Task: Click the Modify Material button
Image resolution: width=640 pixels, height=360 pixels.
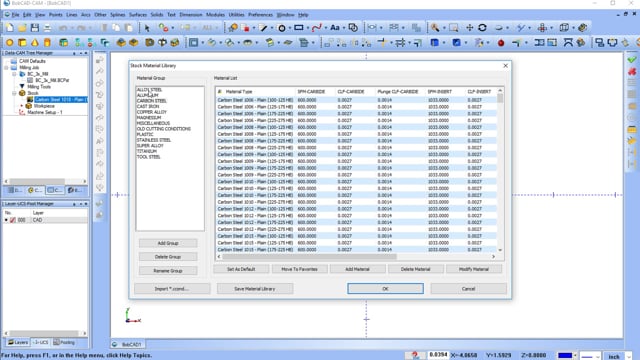Action: pos(473,269)
